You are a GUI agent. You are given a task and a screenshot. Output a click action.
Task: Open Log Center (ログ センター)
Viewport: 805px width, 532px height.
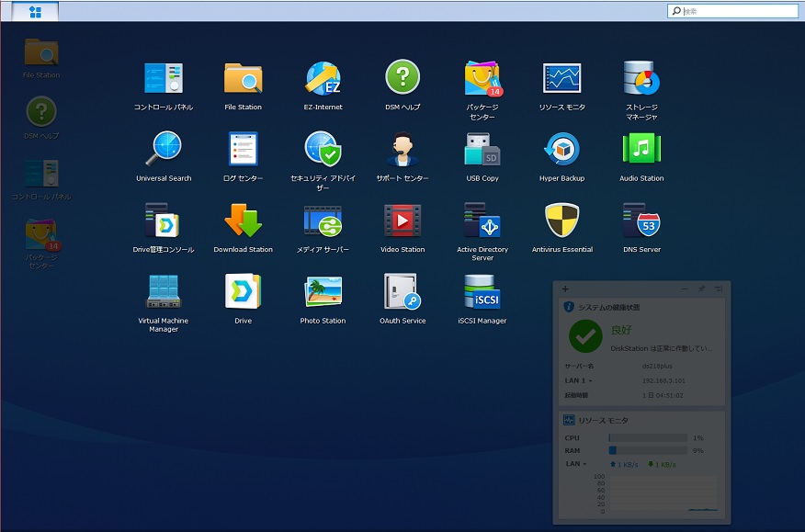click(x=243, y=149)
